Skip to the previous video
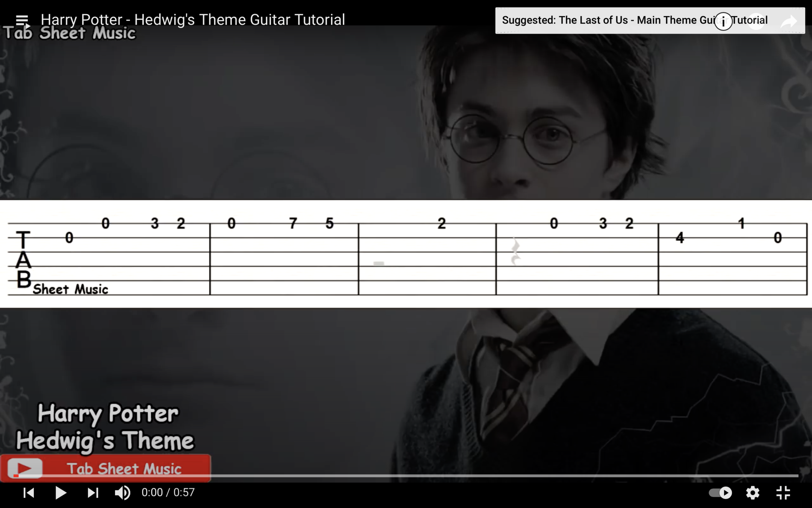812x508 pixels. click(x=29, y=493)
